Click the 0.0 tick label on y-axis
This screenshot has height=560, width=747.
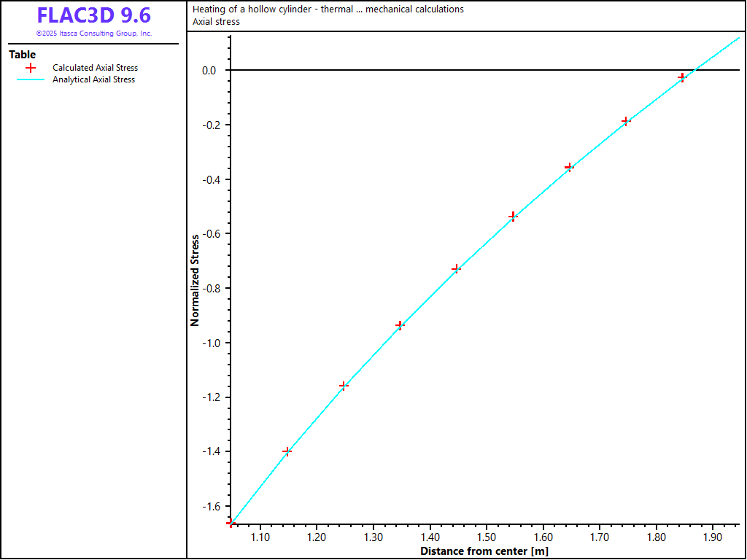(x=209, y=70)
